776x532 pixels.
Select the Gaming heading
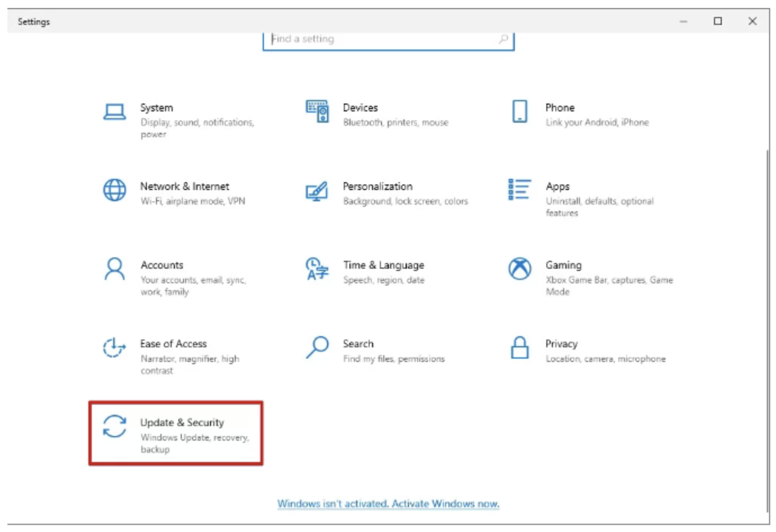563,266
